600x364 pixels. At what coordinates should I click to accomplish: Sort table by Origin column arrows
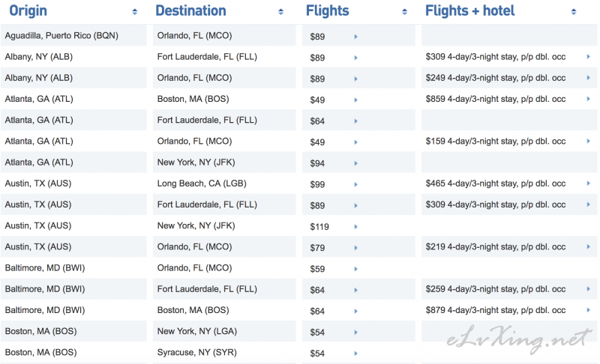coord(135,12)
